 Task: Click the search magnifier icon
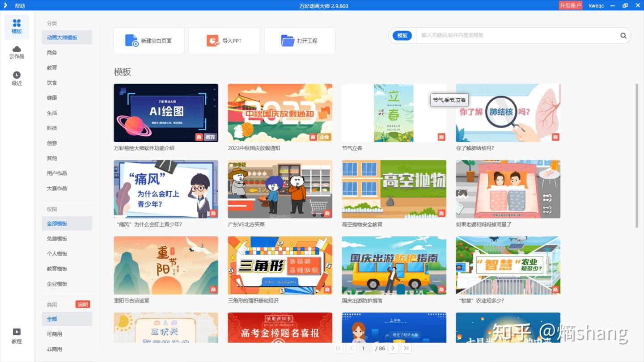pos(623,35)
